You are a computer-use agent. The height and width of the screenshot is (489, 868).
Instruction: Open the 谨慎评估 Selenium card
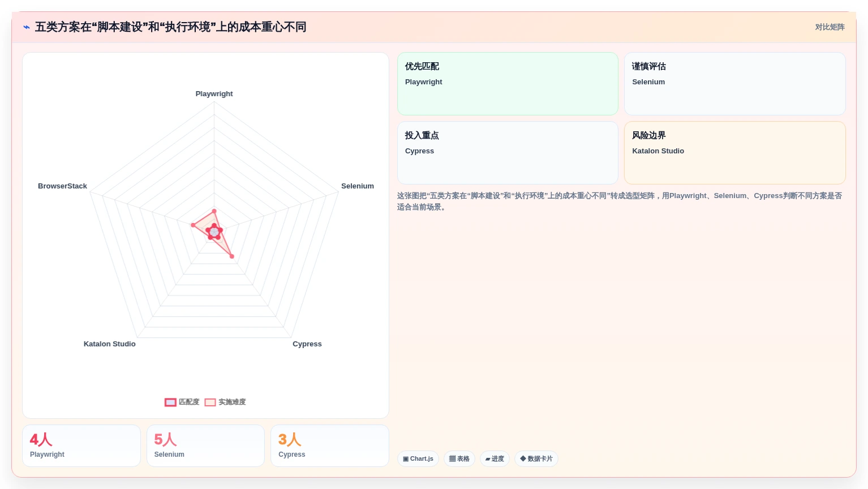(x=735, y=84)
